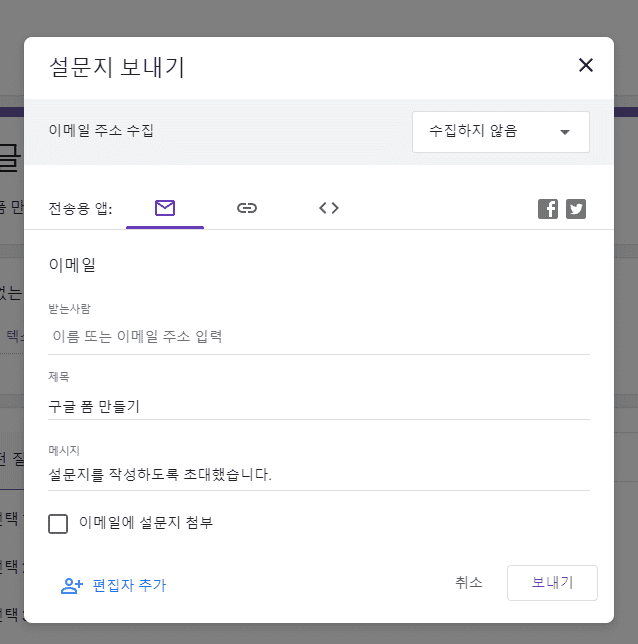This screenshot has width=638, height=644.
Task: Click the 전송용 앱: label
Action: pos(80,209)
